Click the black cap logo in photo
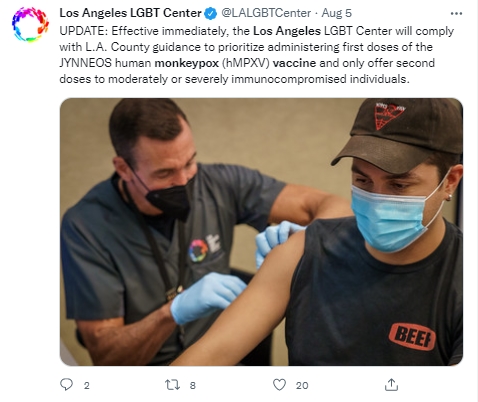 pos(389,116)
